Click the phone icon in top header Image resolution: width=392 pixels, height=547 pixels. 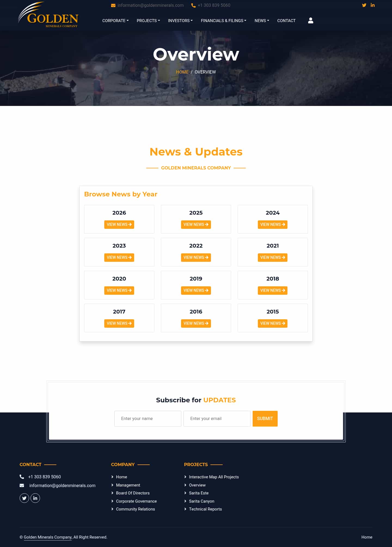[193, 5]
